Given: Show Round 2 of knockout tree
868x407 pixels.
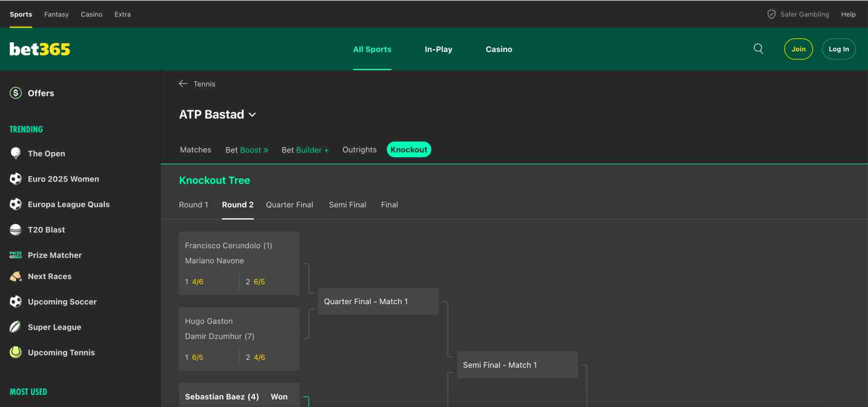Looking at the screenshot, I should [238, 205].
